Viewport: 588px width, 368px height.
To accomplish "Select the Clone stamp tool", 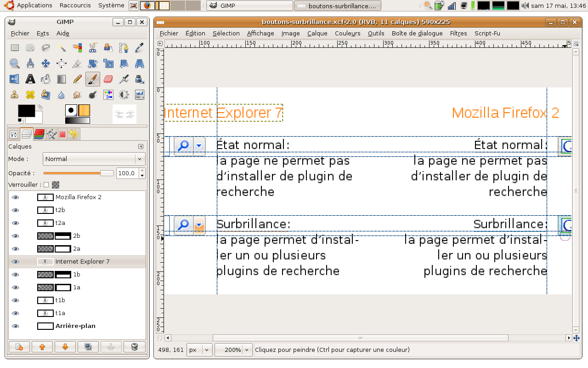I will 15,95.
